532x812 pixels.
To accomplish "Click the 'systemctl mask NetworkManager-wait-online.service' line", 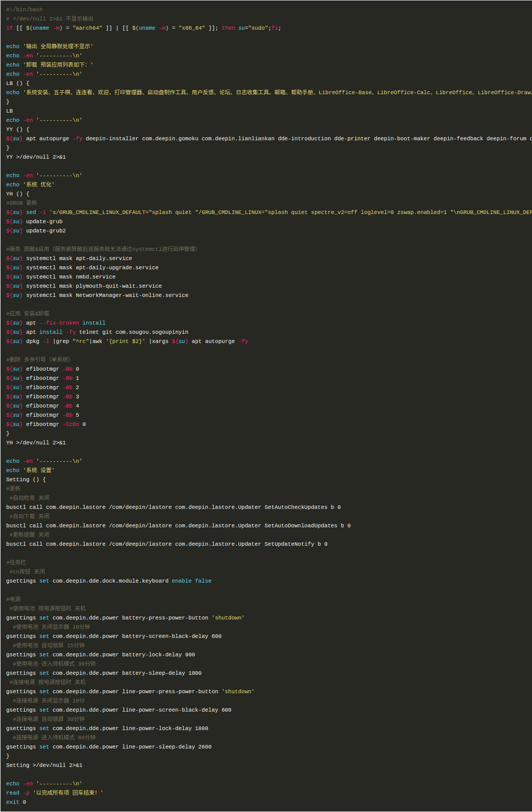I will click(97, 295).
